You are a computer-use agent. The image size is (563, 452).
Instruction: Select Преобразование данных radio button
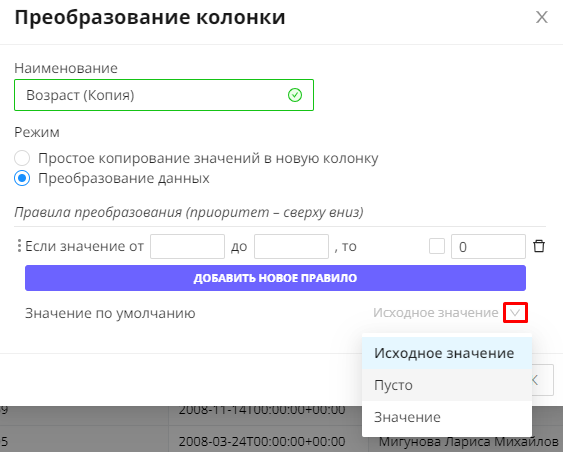[x=22, y=178]
